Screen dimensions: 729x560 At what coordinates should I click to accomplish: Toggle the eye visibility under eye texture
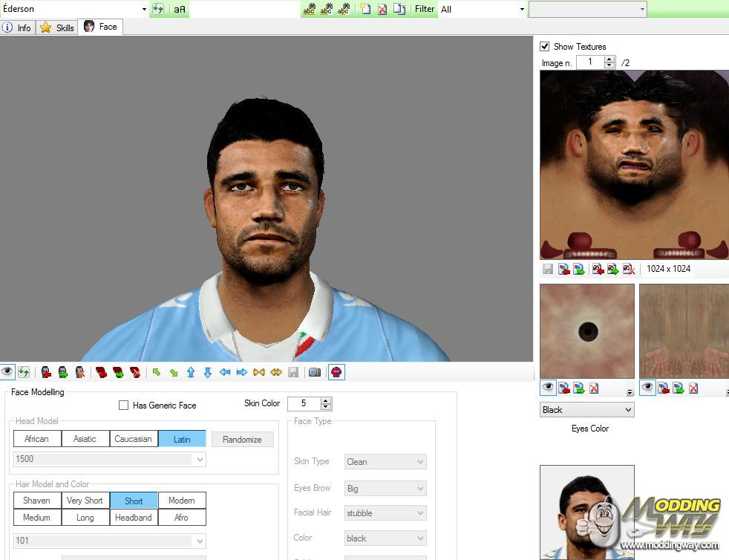coord(549,388)
